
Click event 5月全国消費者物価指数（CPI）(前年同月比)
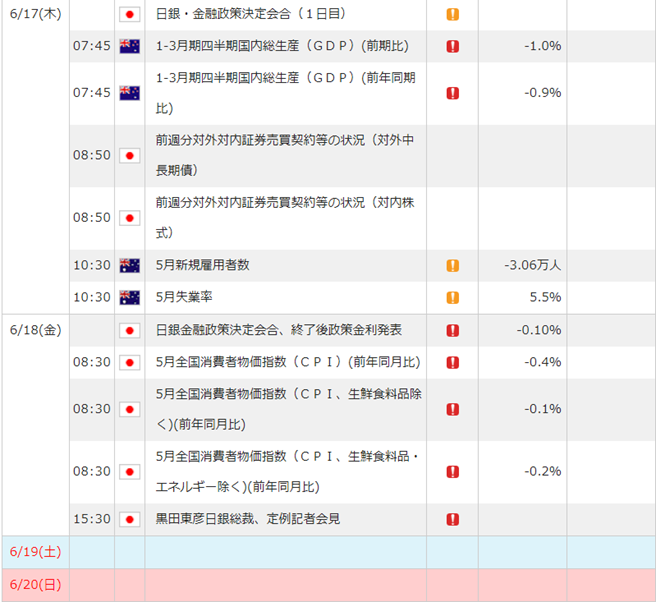(x=288, y=362)
